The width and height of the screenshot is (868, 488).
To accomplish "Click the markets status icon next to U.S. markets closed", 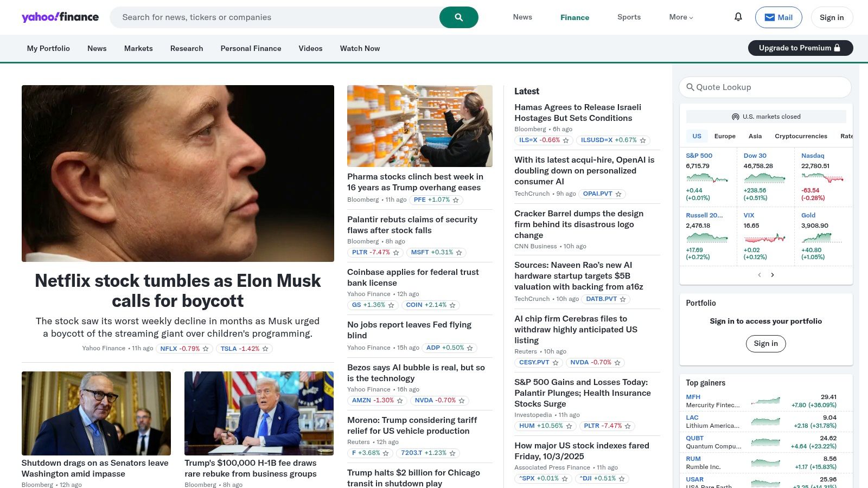I will pyautogui.click(x=735, y=117).
